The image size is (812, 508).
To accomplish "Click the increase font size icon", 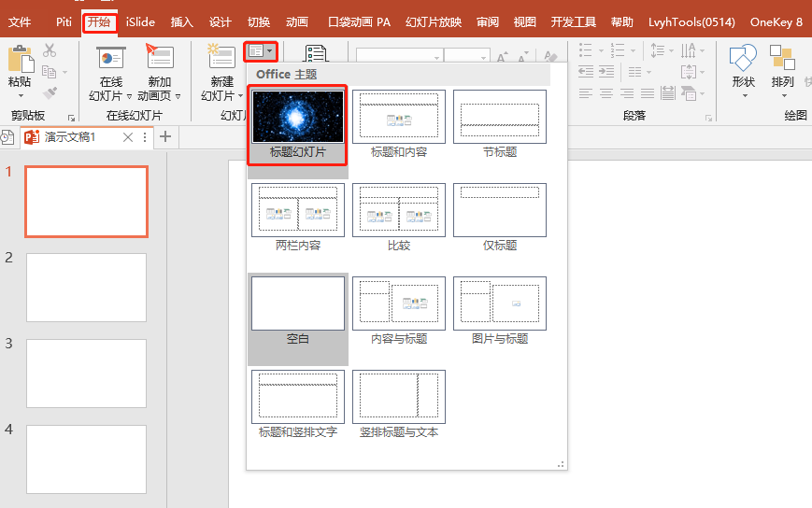I will coord(502,56).
